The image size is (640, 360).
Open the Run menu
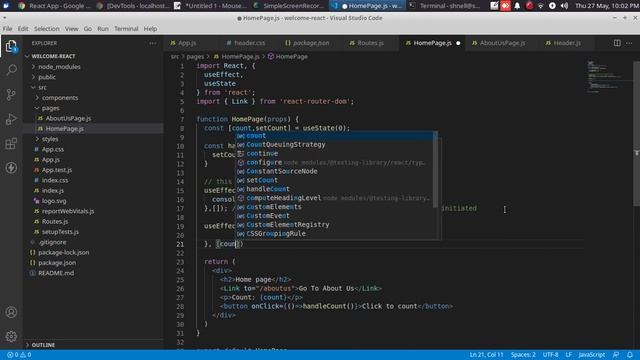[103, 29]
